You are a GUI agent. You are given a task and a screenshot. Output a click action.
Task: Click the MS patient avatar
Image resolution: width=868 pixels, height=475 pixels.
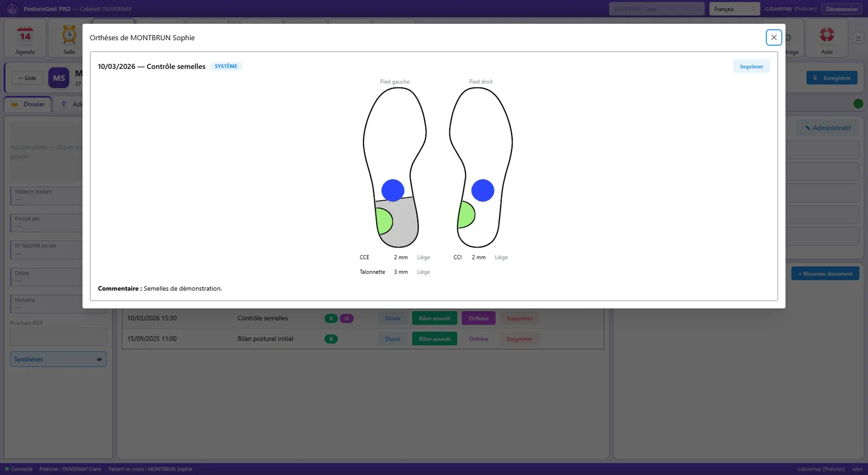point(59,78)
